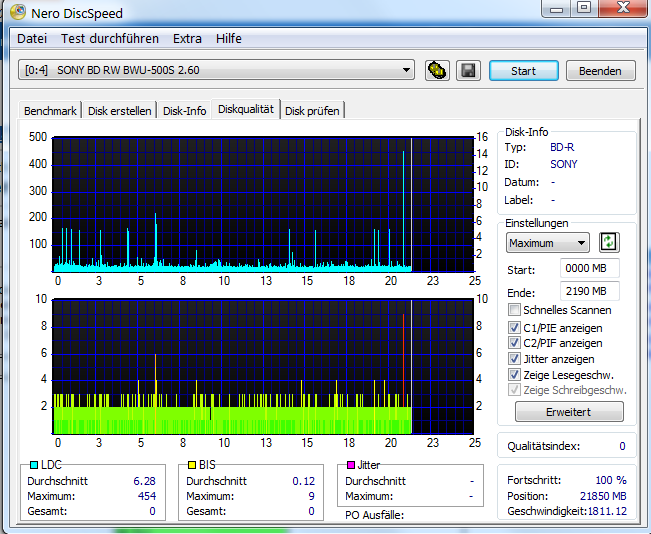Open the Hilfe menu
This screenshot has width=651, height=534.
click(229, 39)
